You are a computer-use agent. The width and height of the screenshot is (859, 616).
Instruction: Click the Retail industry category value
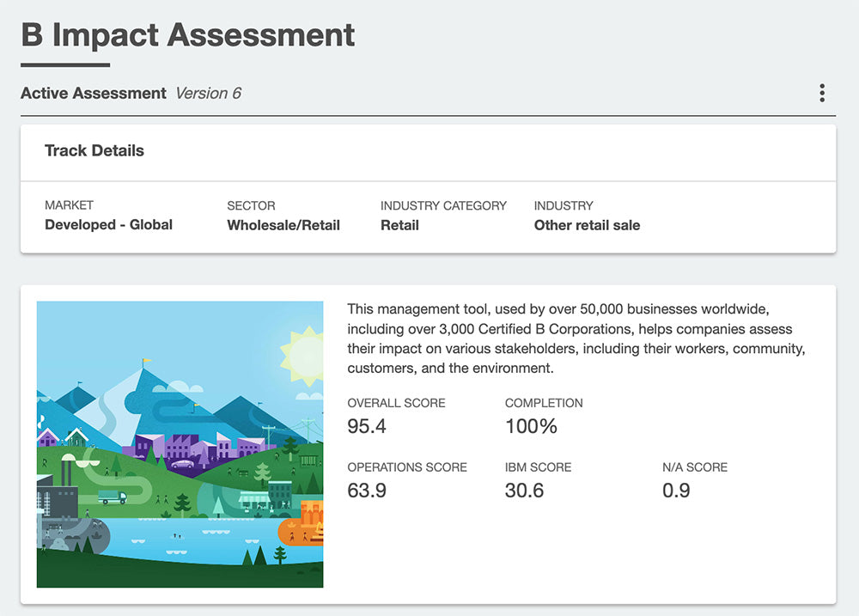click(400, 225)
